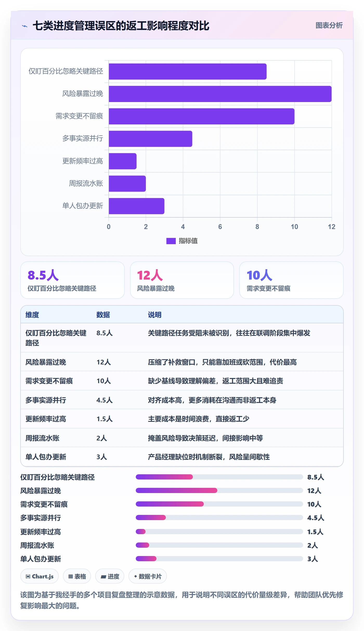
Task: Select table cell 4.5人
Action: tap(105, 400)
